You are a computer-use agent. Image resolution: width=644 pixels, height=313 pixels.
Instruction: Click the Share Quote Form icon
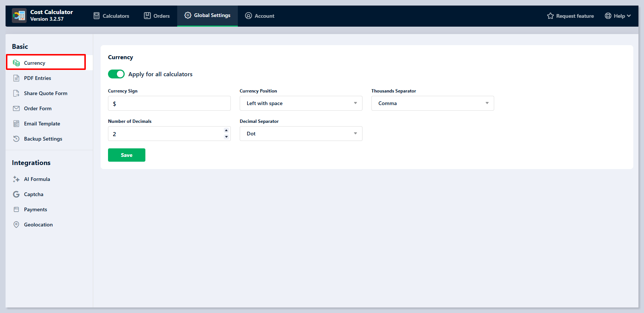pos(16,93)
